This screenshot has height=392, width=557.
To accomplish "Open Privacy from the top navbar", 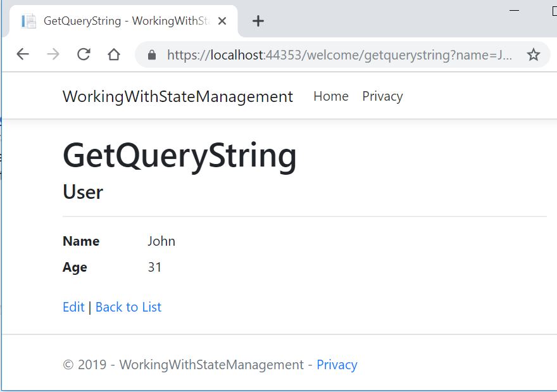I will click(x=382, y=96).
